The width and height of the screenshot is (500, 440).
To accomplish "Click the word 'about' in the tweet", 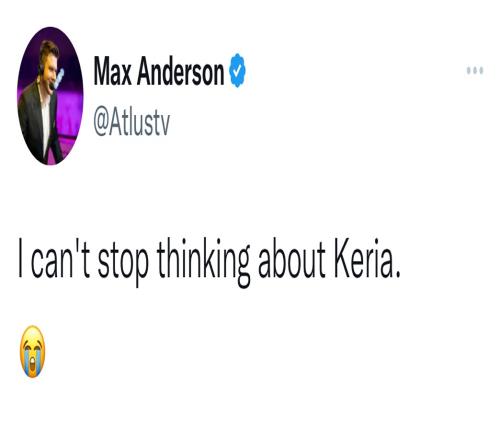I will point(292,258).
